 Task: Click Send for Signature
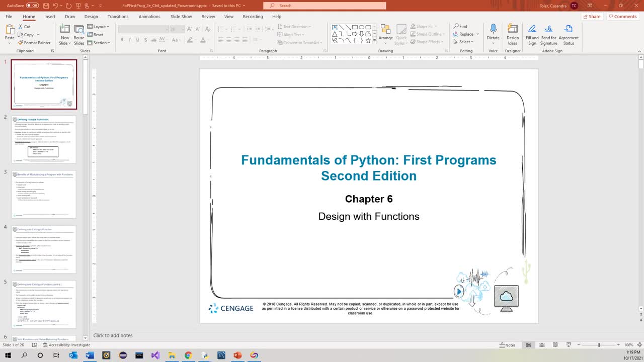(549, 34)
